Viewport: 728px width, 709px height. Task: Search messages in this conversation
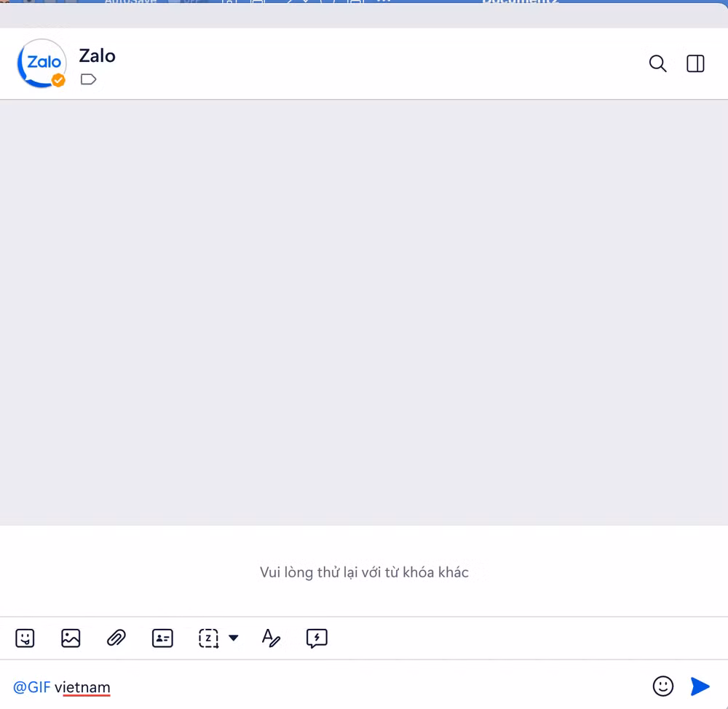(657, 63)
